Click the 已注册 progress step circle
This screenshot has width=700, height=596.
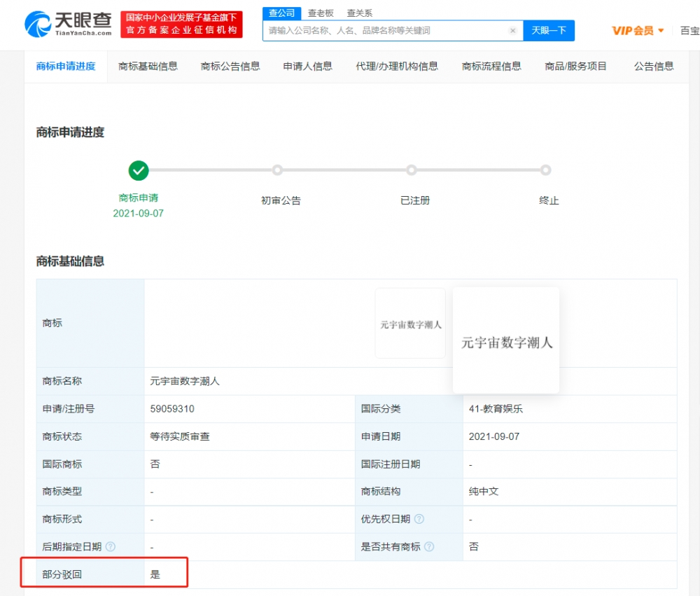(412, 170)
